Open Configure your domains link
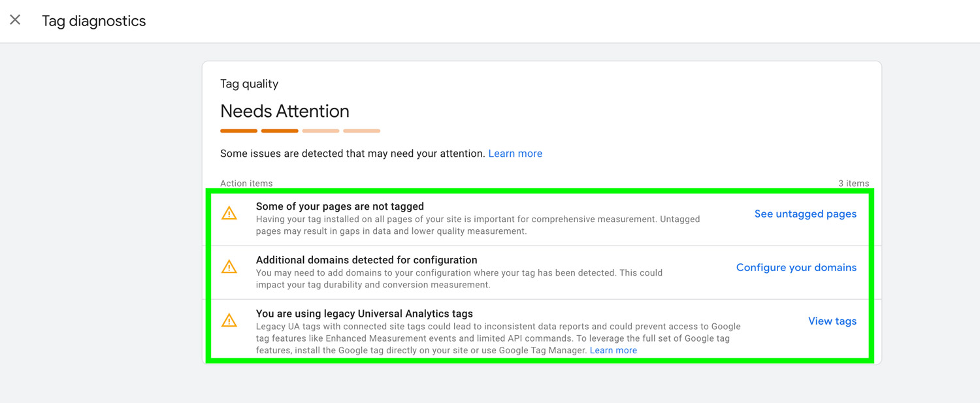Screen dimensions: 980x403 coord(796,267)
